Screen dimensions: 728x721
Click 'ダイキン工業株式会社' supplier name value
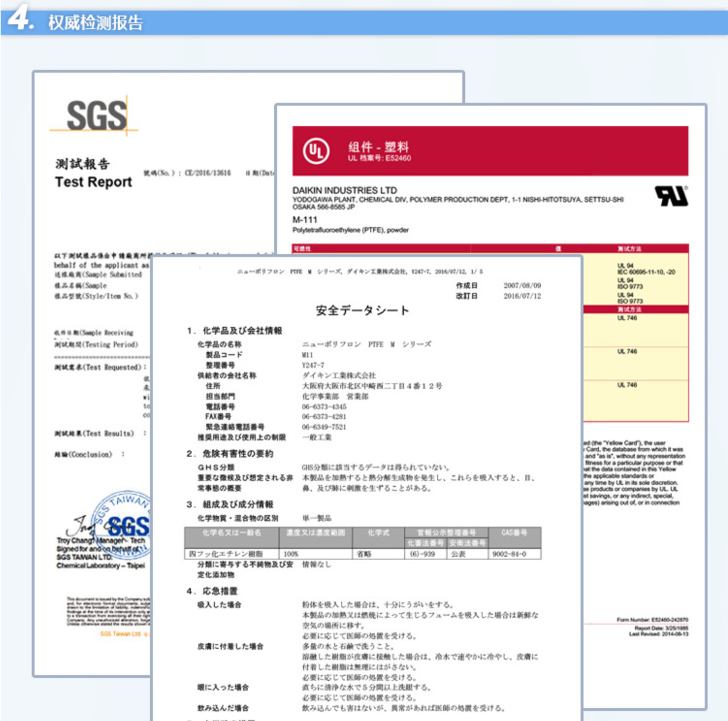(339, 376)
